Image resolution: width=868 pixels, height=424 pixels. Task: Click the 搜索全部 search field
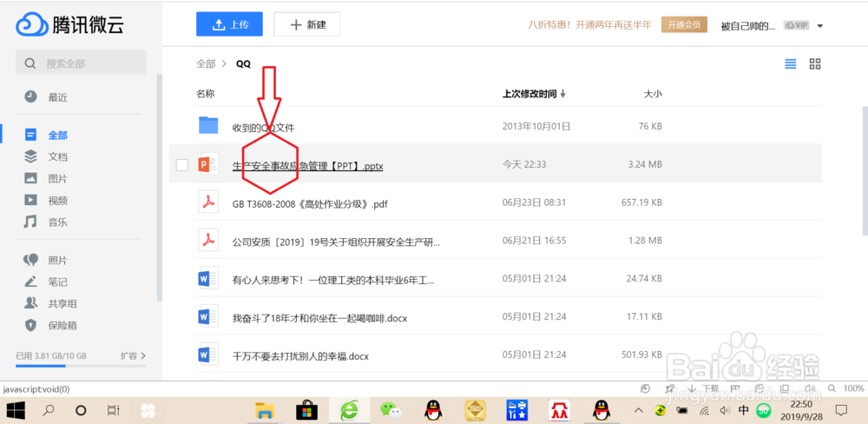(x=81, y=63)
